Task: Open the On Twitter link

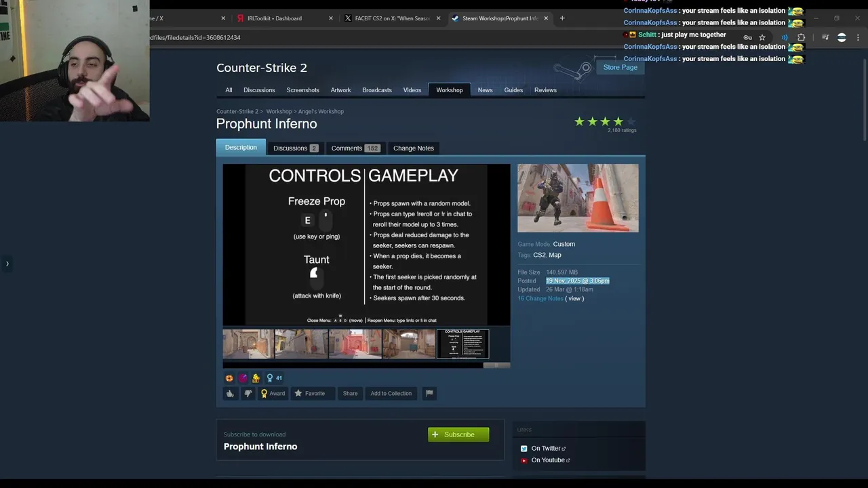Action: [x=548, y=449]
